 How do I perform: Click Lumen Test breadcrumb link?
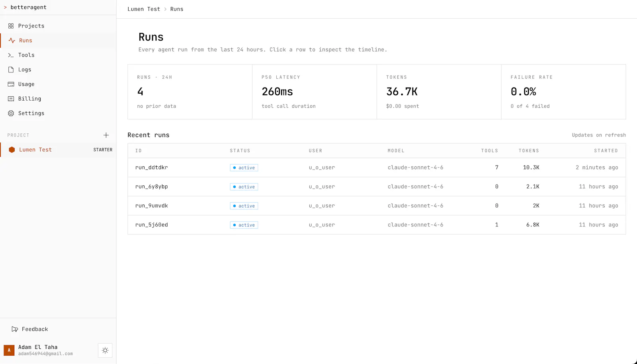click(144, 9)
